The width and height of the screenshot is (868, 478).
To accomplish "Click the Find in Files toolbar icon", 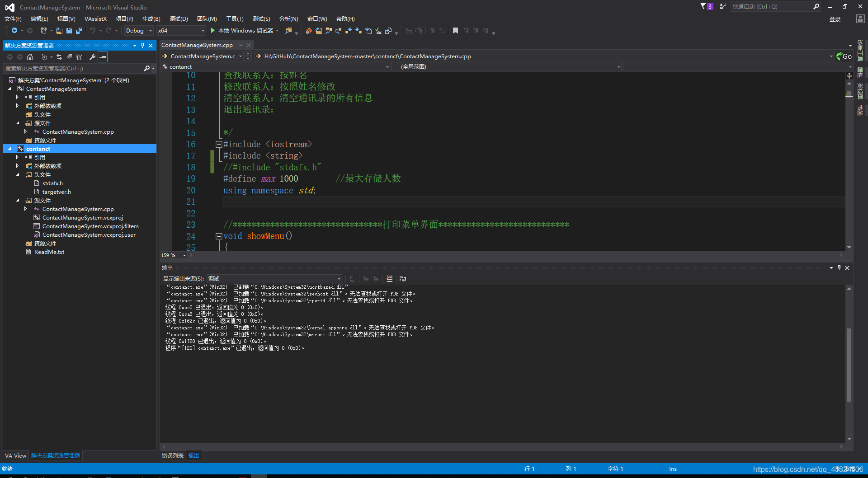I will coord(288,31).
